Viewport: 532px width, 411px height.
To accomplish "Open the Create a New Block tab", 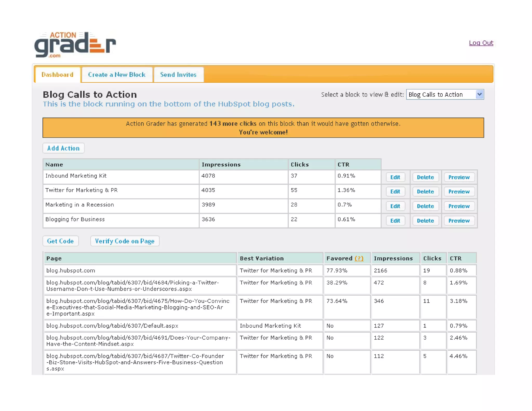I will coord(117,75).
